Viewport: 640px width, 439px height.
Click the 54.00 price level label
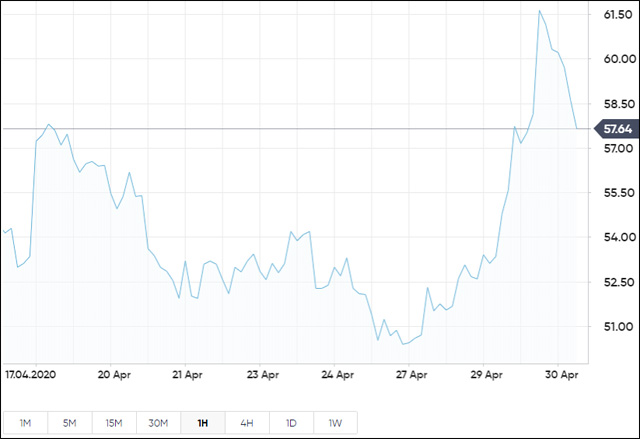coord(616,237)
